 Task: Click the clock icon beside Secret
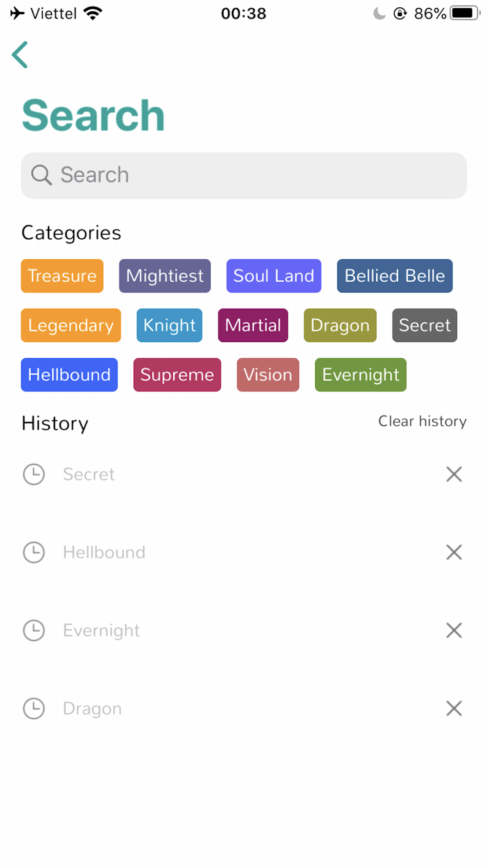[34, 474]
